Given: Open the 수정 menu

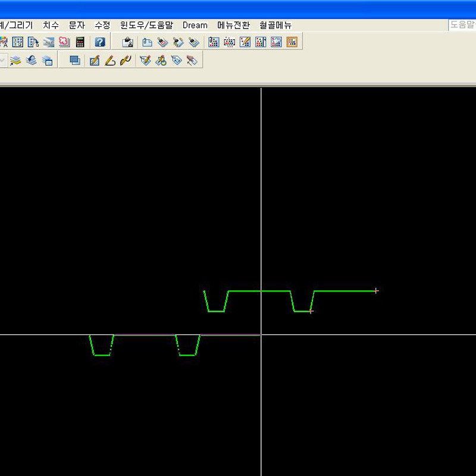Looking at the screenshot, I should point(102,25).
